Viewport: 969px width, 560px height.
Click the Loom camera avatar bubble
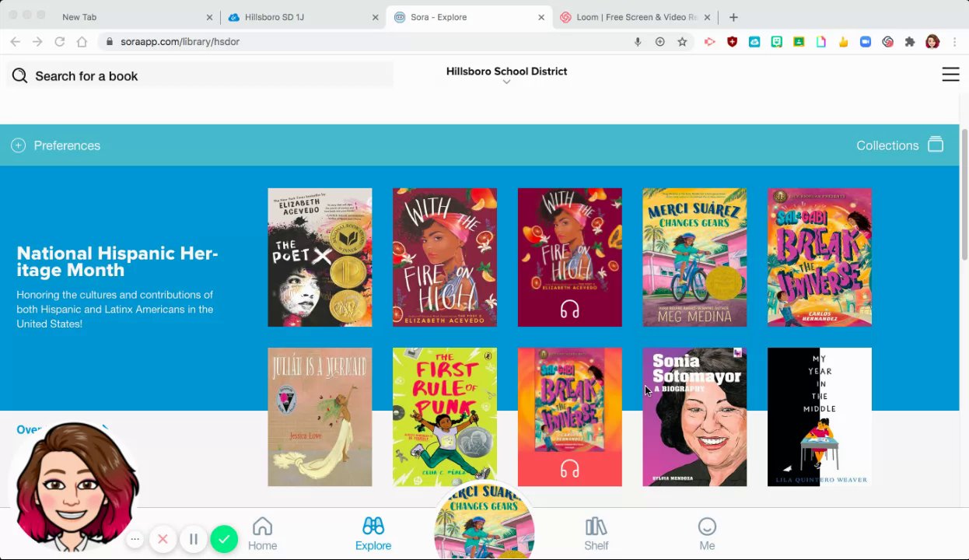point(75,485)
